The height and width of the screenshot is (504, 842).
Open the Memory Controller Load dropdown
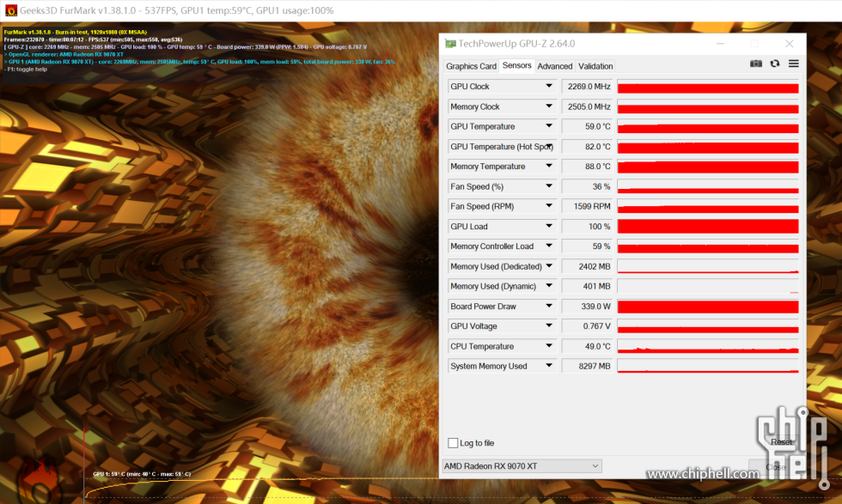point(549,246)
